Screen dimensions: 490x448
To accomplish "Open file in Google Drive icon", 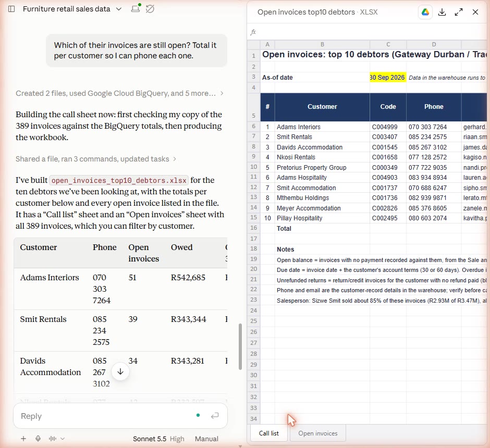I will (425, 12).
